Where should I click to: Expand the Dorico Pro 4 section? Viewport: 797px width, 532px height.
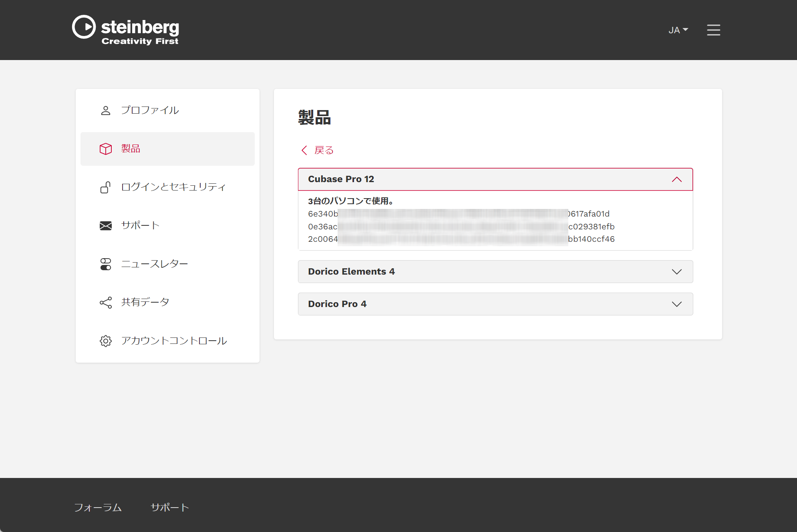pyautogui.click(x=495, y=304)
